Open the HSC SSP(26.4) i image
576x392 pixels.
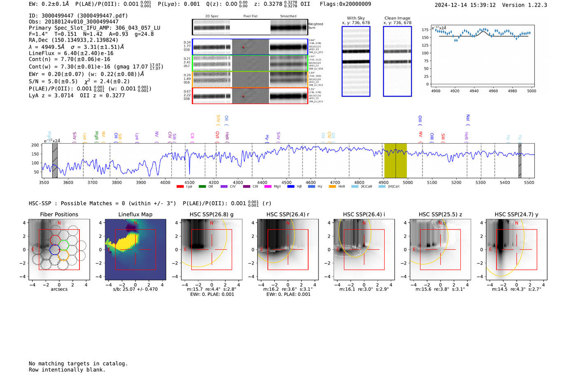(364, 249)
